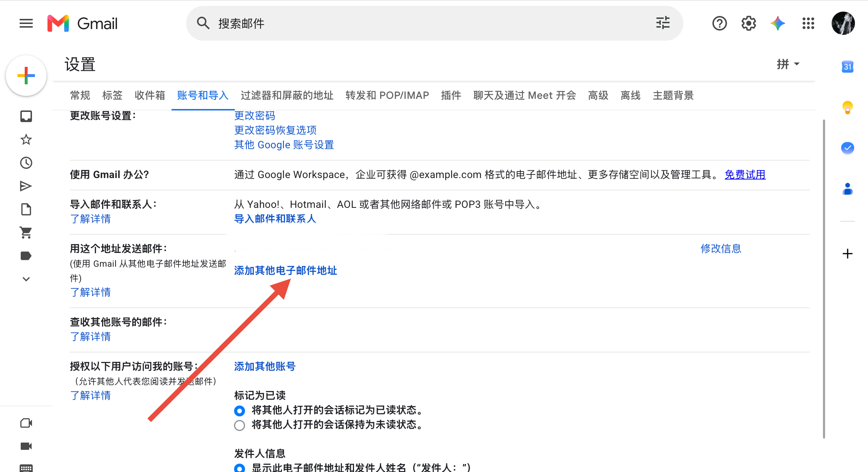The image size is (868, 472).
Task: Open Sent mail sidebar icon
Action: (x=26, y=186)
